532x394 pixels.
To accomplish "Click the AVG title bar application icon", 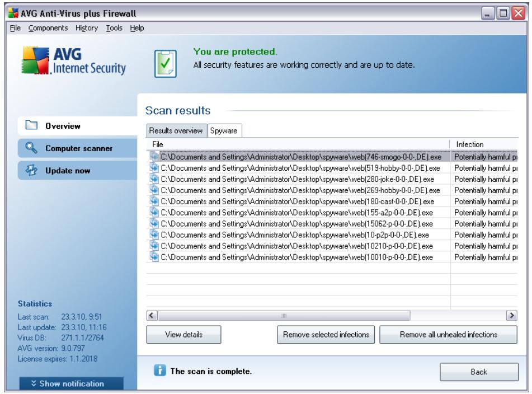I will tap(13, 13).
